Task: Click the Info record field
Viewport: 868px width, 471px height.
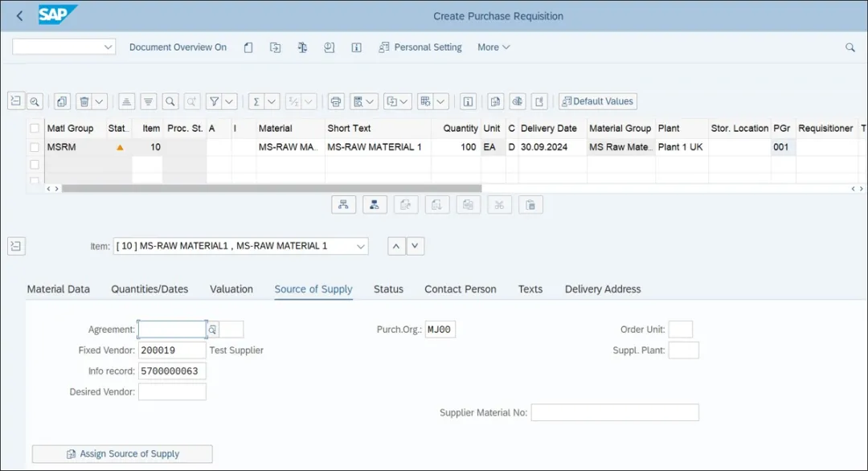Action: (172, 371)
